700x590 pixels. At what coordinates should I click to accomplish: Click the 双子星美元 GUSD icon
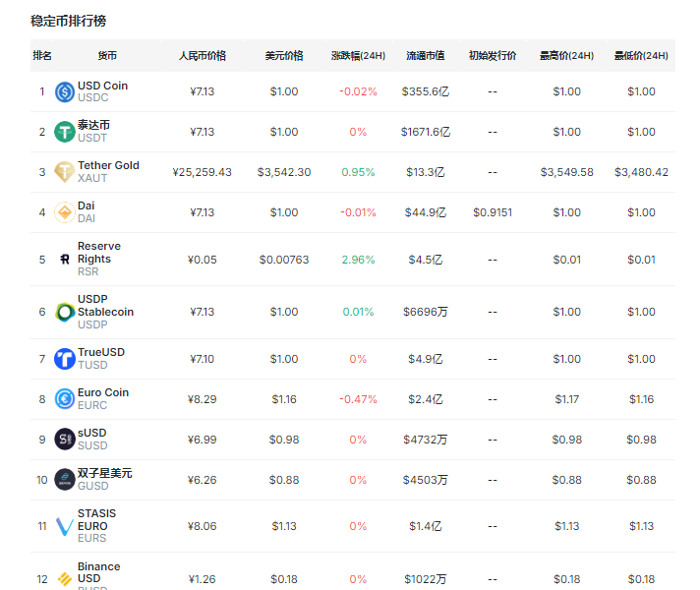[x=65, y=480]
